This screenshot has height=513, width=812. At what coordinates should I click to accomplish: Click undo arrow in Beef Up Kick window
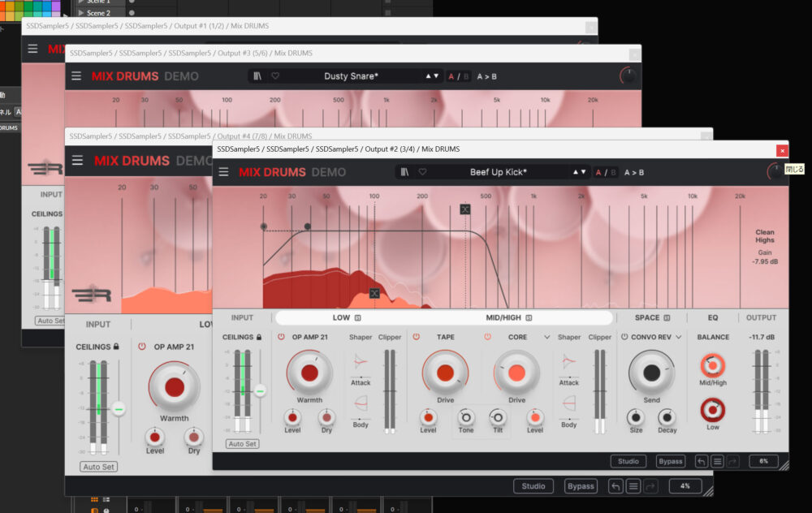(702, 461)
